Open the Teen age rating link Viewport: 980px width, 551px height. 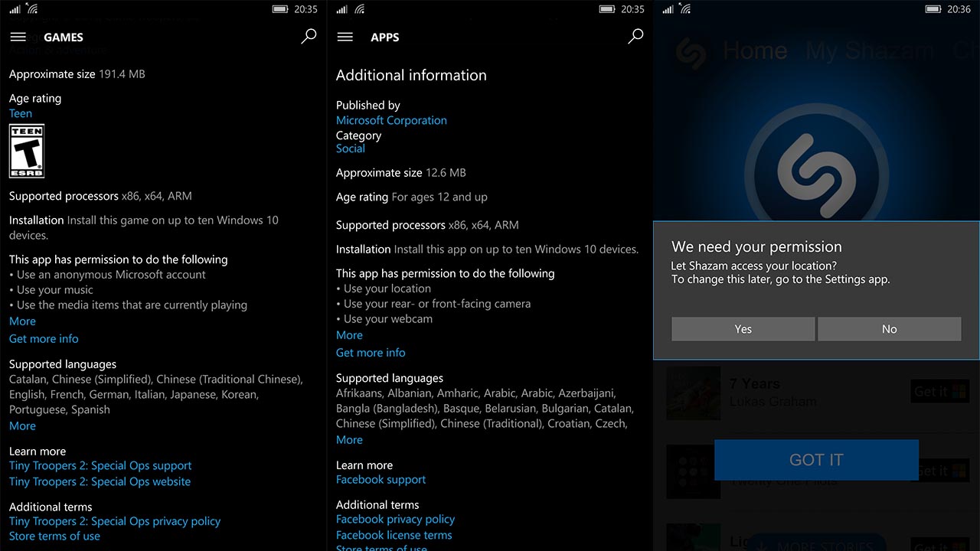point(21,113)
